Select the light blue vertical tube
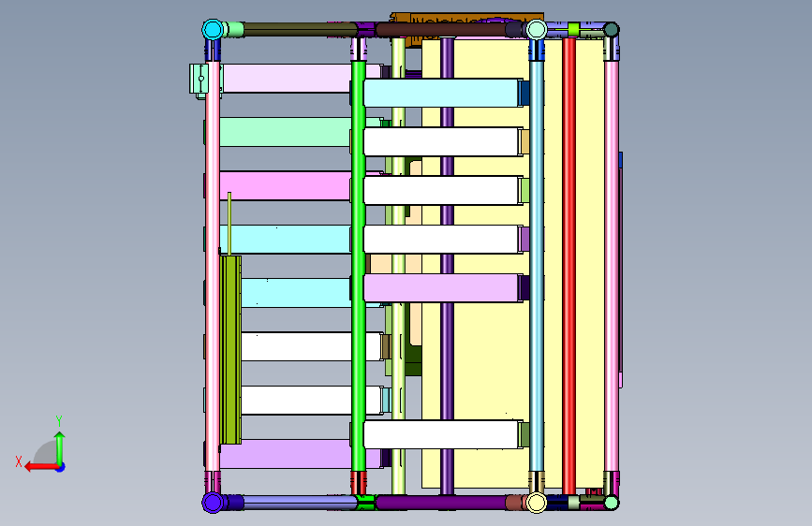812x526 pixels. pyautogui.click(x=537, y=266)
